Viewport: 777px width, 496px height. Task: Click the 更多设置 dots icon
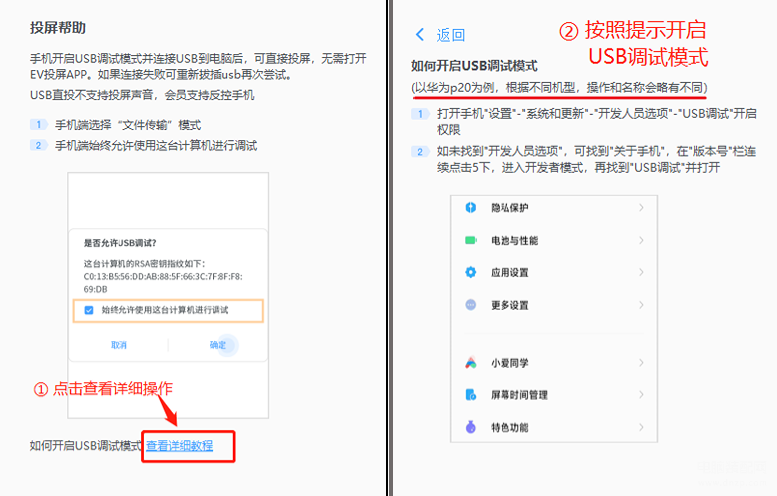pos(471,305)
